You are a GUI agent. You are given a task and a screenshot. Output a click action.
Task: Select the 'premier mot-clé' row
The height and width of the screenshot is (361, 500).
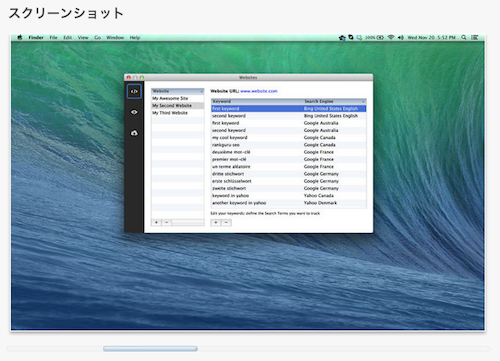click(289, 159)
